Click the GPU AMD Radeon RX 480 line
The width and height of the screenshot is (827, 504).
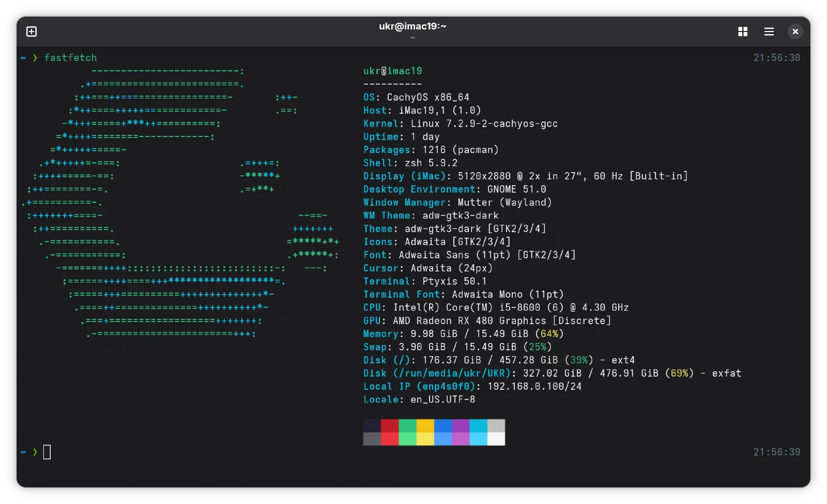coord(487,321)
